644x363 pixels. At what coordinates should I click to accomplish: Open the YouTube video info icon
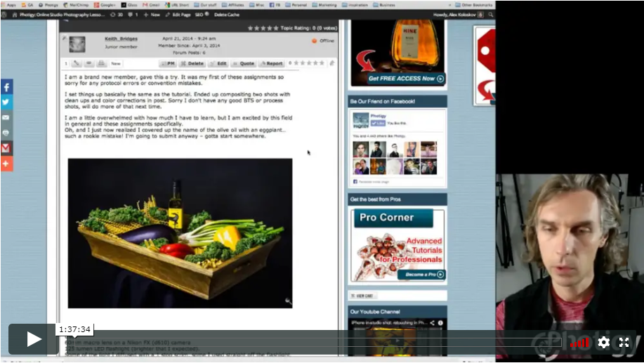tap(440, 323)
